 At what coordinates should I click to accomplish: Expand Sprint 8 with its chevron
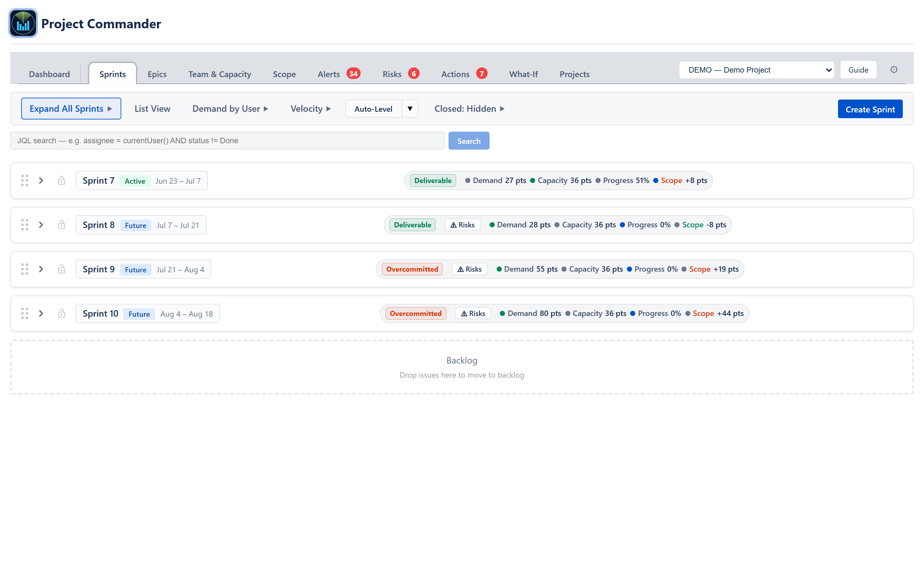(41, 225)
